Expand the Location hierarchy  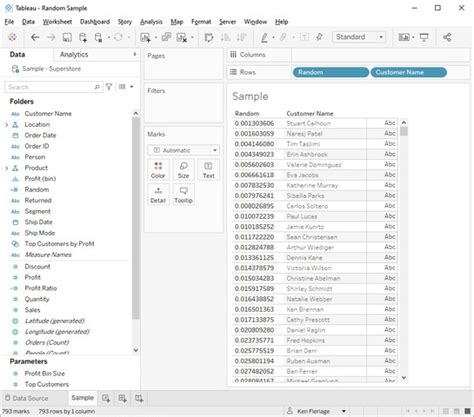click(6, 125)
